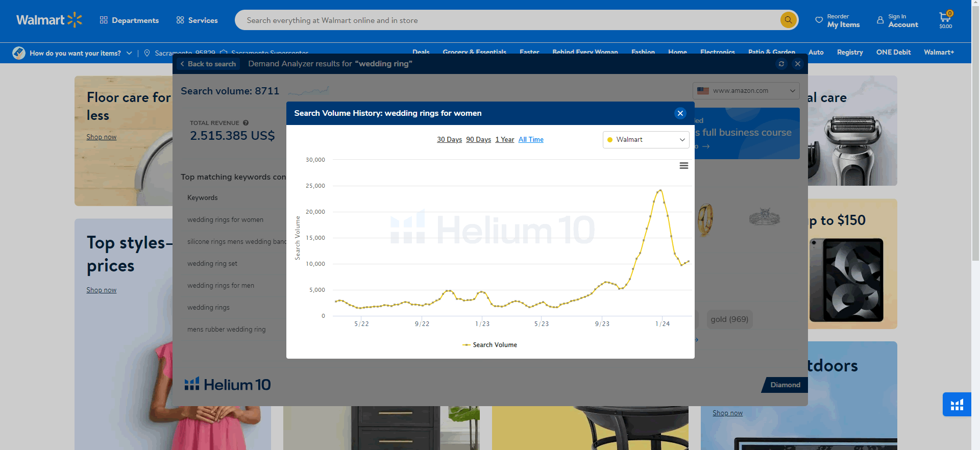
Task: Click the gold ring product thumbnail
Action: [x=705, y=219]
